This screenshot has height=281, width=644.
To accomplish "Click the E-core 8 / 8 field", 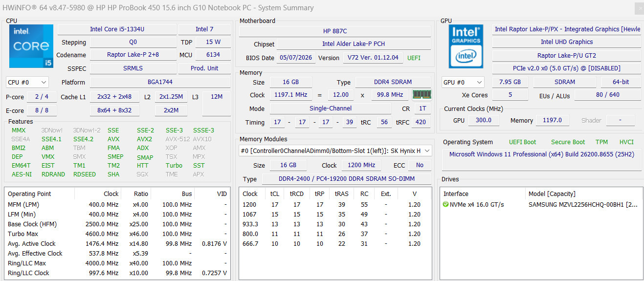I will [x=42, y=110].
